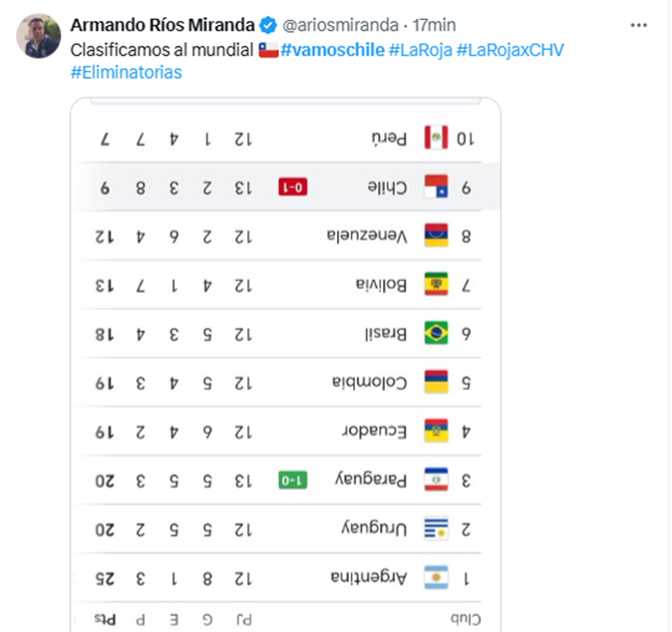Click the Chile flag emoji in tweet

268,50
